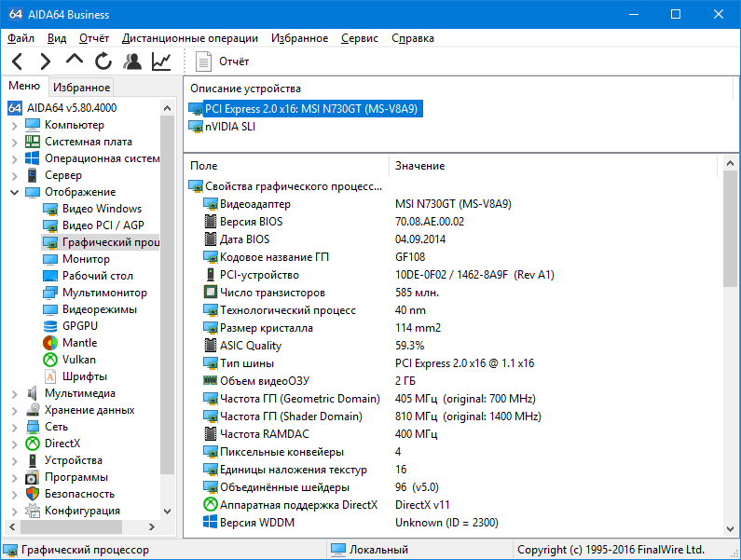Click the DirectX Xbox icon in the tree

(33, 444)
